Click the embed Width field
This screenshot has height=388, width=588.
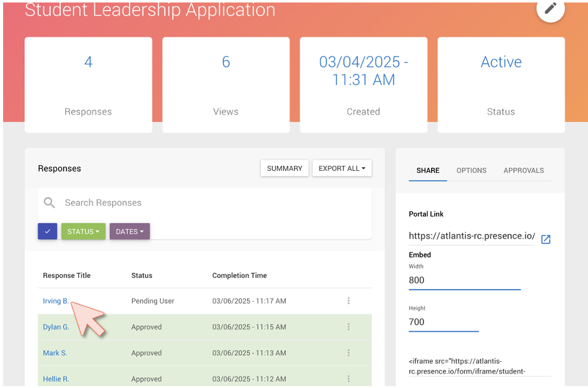click(465, 280)
